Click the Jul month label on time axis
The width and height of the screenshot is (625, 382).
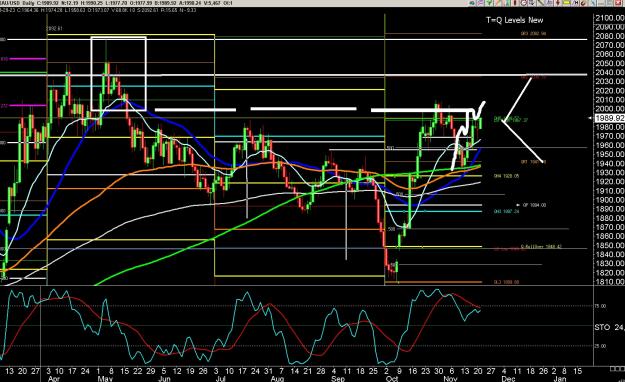220,378
